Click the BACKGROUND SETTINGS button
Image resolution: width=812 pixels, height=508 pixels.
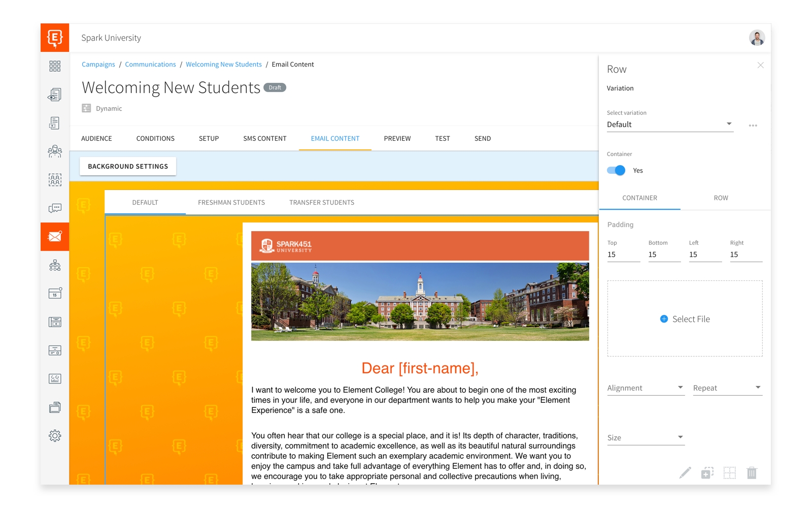pyautogui.click(x=128, y=167)
